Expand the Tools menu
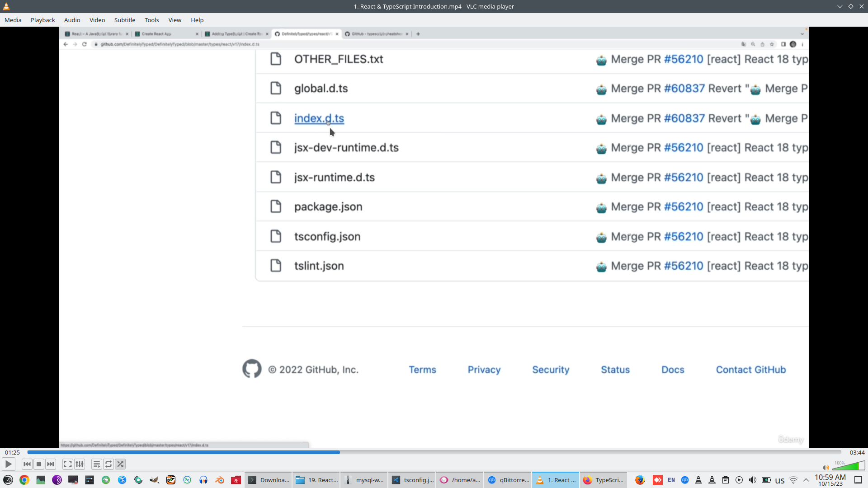The width and height of the screenshot is (868, 488). tap(151, 20)
